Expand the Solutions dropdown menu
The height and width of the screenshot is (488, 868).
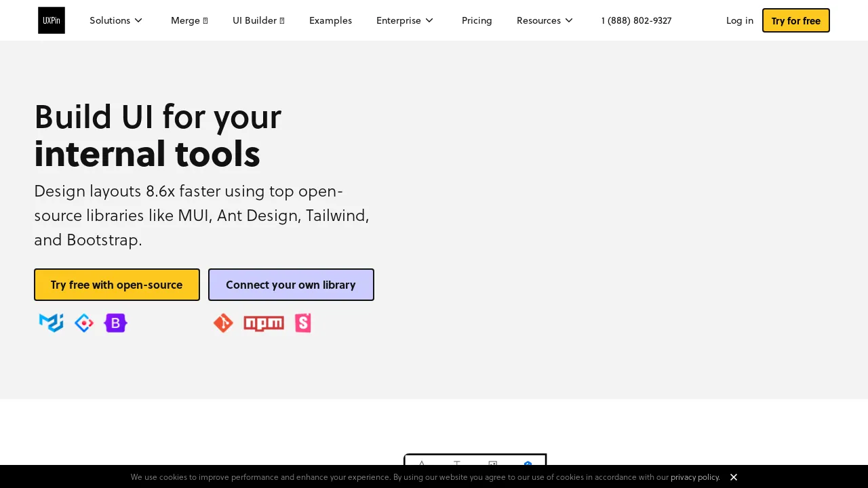click(116, 20)
